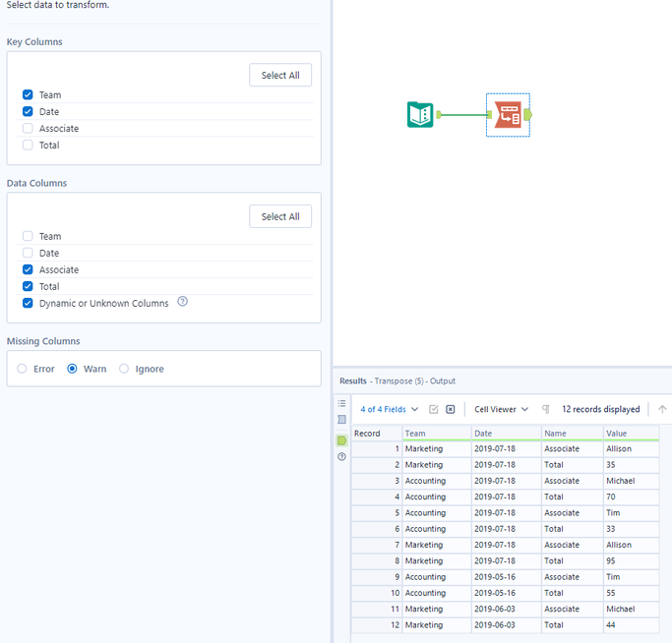Click the deselect fields X icon in Results
This screenshot has height=643, width=672.
click(x=451, y=409)
